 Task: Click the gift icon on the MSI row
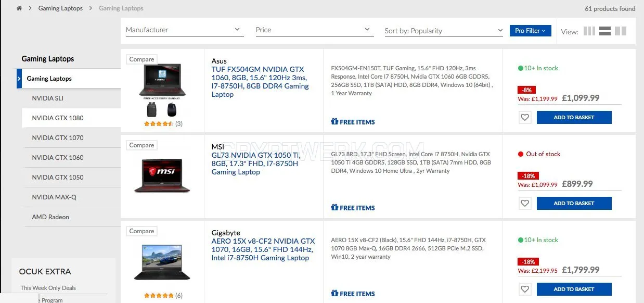coord(334,207)
